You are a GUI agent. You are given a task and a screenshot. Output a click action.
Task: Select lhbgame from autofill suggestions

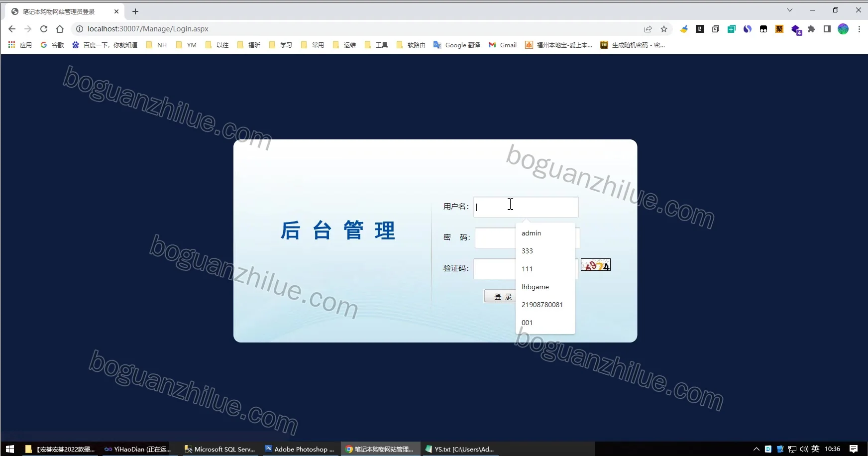click(545, 287)
